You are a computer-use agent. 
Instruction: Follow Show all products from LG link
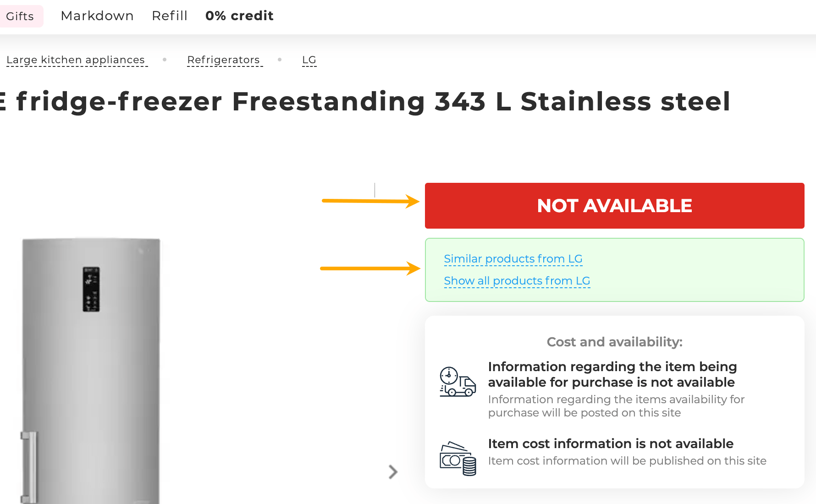click(x=517, y=281)
